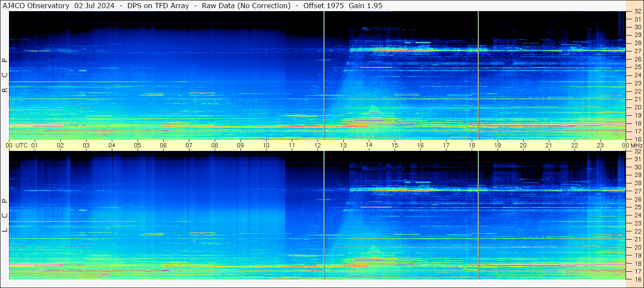
Task: Click the RCP green marker after 18 UTC
Action: pos(478,75)
